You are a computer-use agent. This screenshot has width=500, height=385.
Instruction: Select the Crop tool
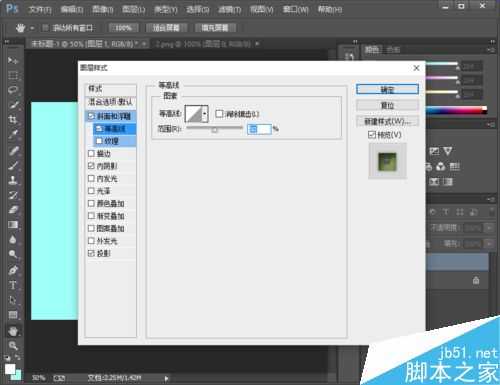coord(13,120)
